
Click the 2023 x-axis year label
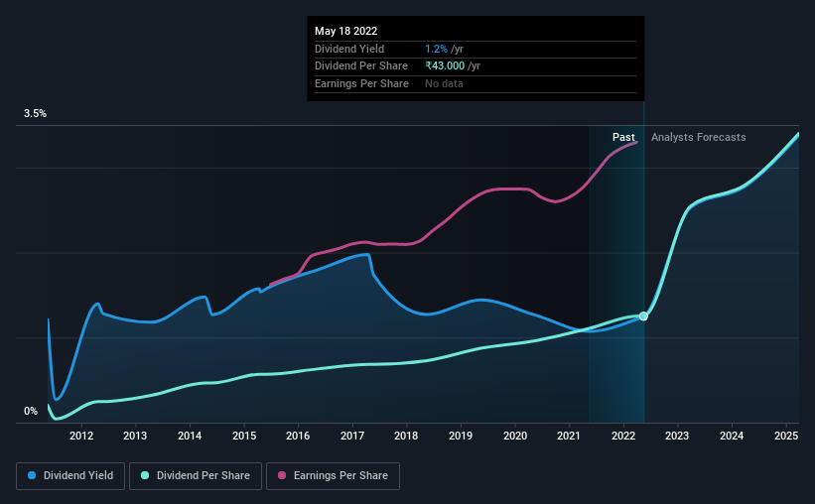tap(677, 436)
